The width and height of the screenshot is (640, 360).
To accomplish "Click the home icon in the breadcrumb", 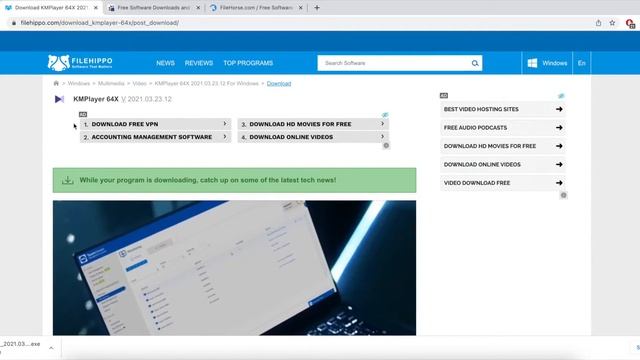I will 56,83.
